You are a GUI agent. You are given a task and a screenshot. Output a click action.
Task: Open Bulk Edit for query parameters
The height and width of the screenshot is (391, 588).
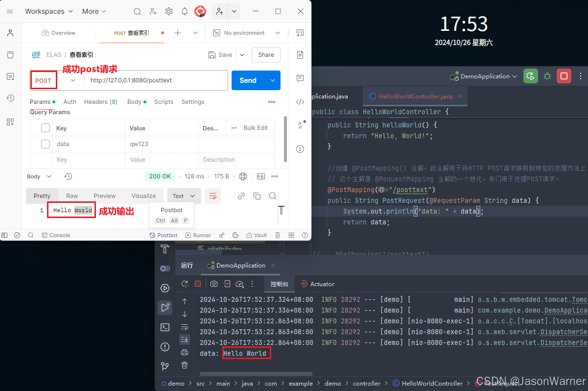pyautogui.click(x=255, y=127)
